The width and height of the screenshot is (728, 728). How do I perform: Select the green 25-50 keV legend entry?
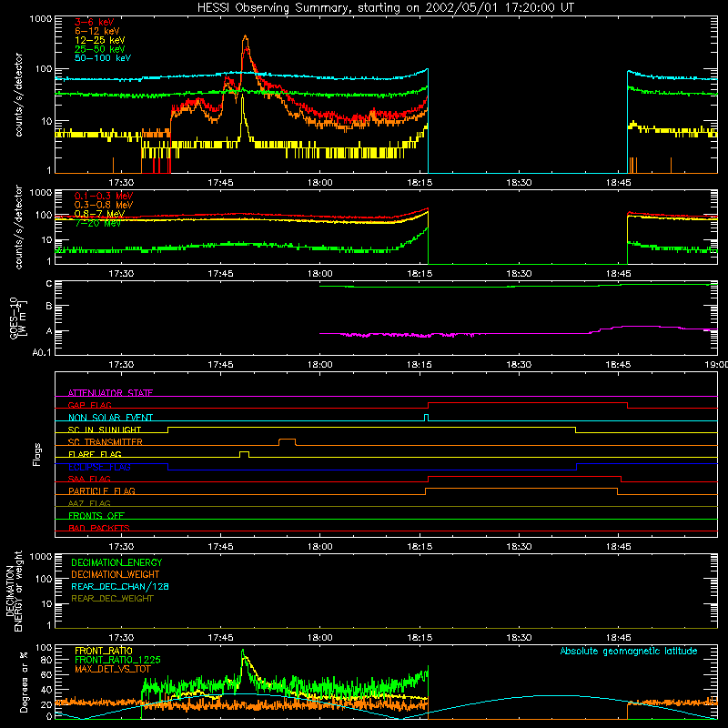click(100, 49)
